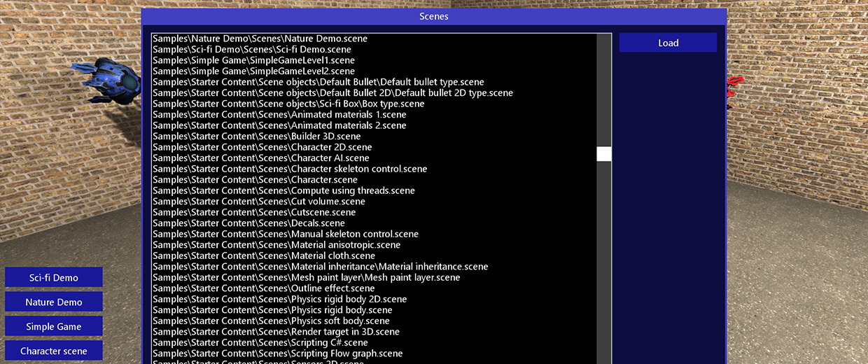
Task: Launch the Nature Demo scene button
Action: [54, 302]
